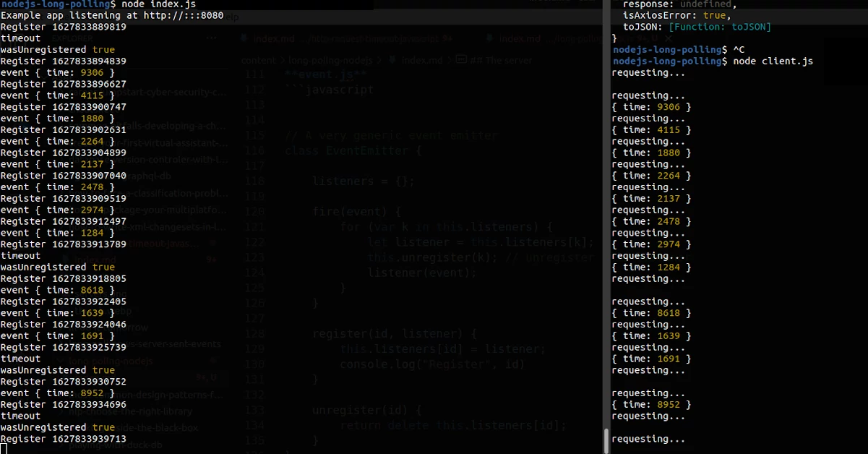Screen dimensions: 868x454
Task: Click 'fire(event) {' in the background editor
Action: point(356,212)
